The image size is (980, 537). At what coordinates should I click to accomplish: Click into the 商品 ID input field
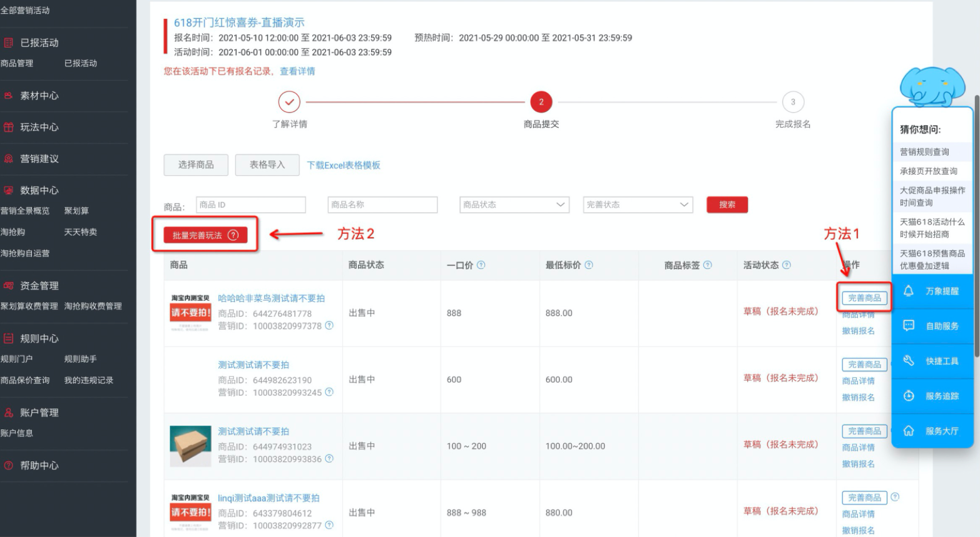click(x=250, y=205)
